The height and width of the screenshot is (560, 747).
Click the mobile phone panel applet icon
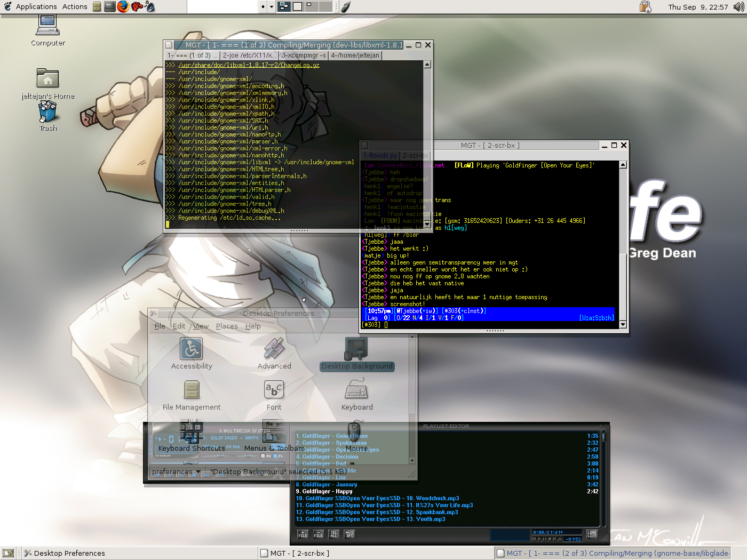[345, 6]
